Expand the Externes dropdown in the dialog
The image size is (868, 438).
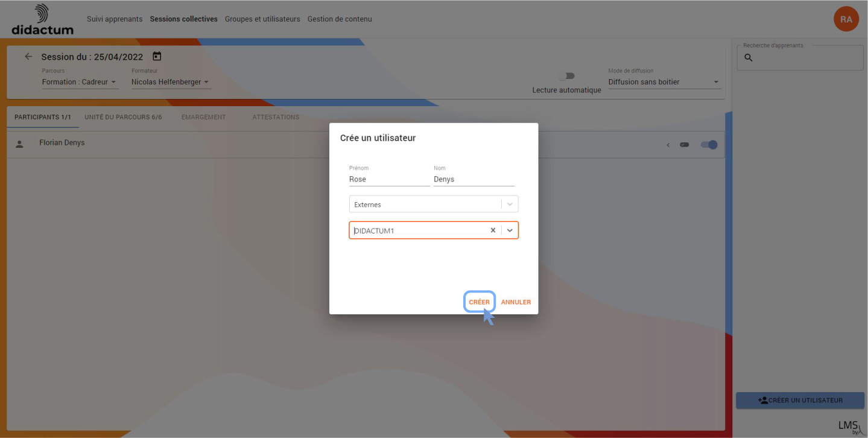(510, 205)
